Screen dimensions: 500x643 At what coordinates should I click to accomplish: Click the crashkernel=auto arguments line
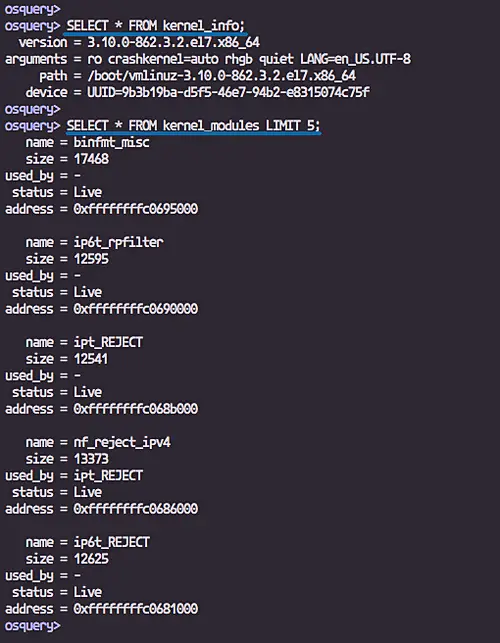pyautogui.click(x=208, y=59)
